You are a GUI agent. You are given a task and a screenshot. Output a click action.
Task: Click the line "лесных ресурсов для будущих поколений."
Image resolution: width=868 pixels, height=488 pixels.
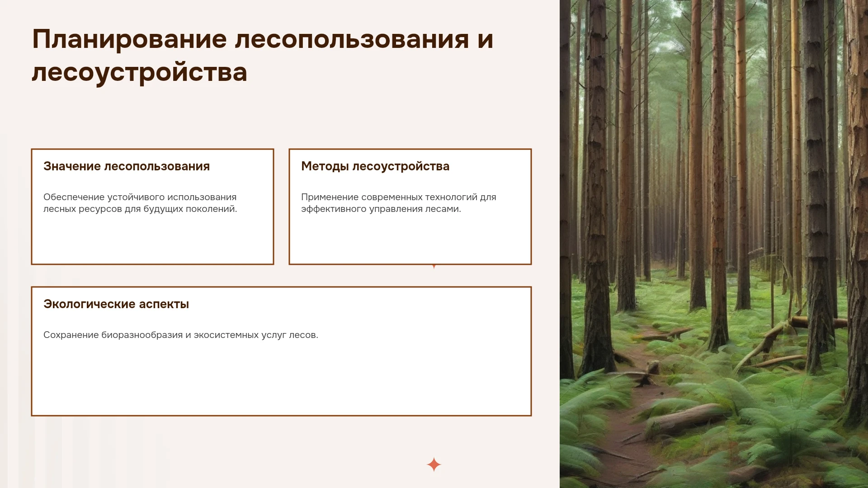140,209
